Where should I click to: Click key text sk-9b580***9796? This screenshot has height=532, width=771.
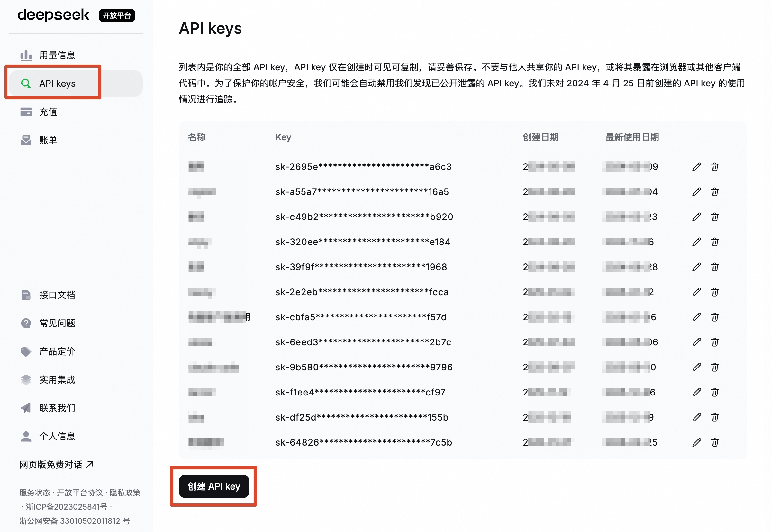pos(364,367)
